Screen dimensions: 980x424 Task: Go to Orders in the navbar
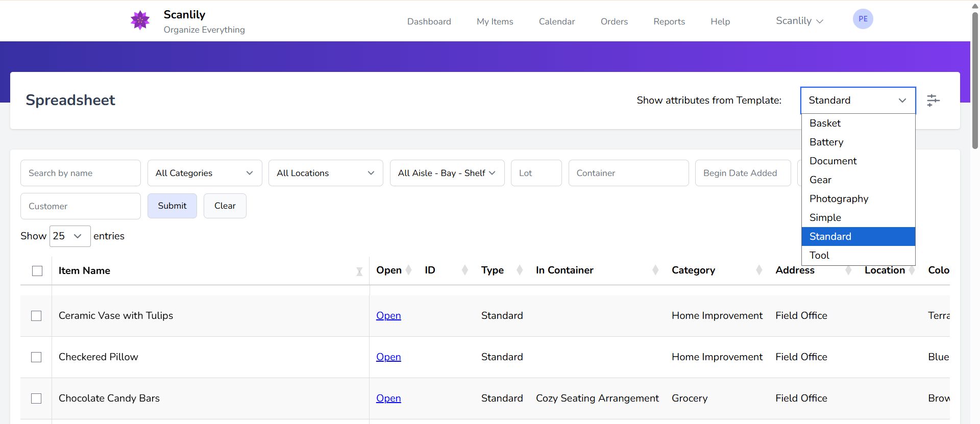(x=614, y=21)
